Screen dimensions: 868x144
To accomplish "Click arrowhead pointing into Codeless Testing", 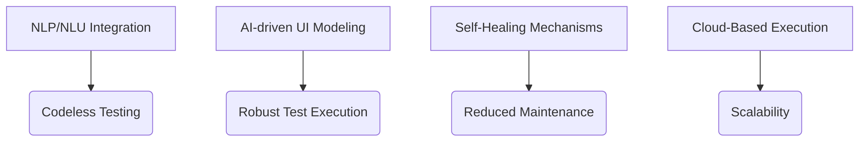I will point(91,88).
